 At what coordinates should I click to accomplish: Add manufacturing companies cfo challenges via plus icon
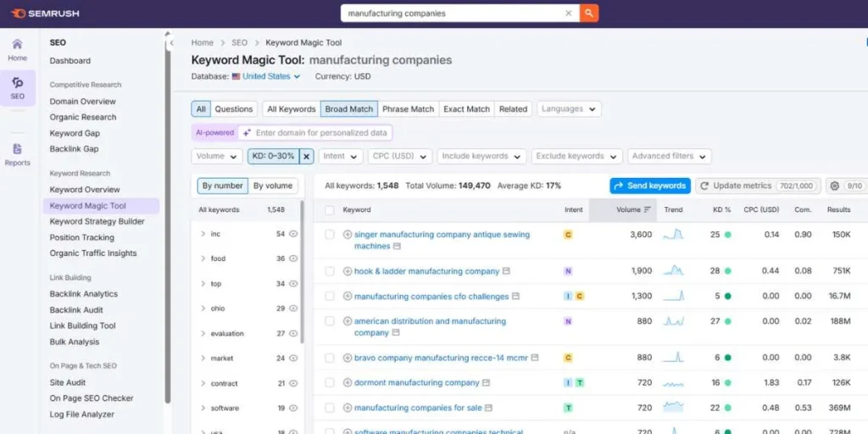(347, 296)
